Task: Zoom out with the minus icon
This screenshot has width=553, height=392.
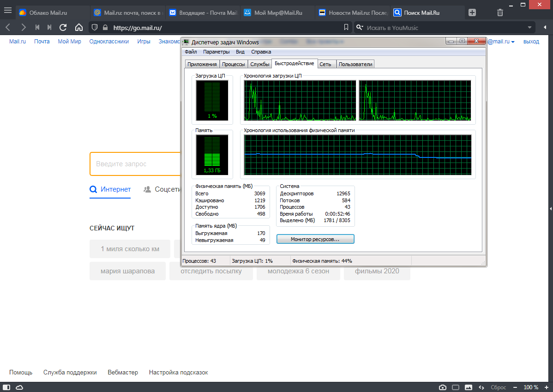Action: pos(515,387)
